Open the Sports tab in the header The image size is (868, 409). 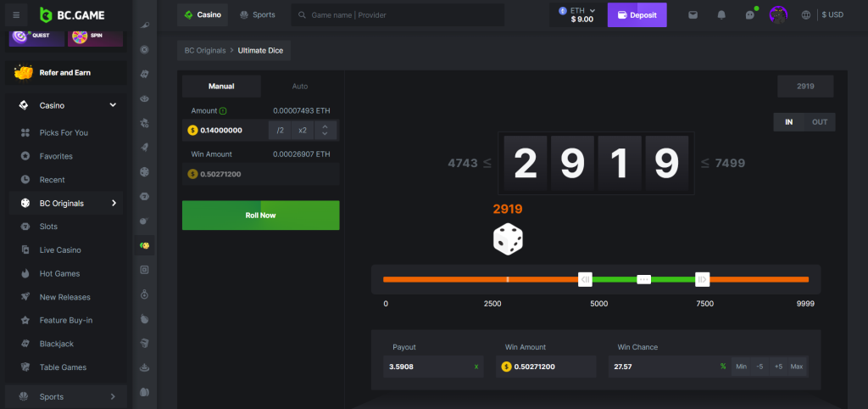click(x=258, y=15)
